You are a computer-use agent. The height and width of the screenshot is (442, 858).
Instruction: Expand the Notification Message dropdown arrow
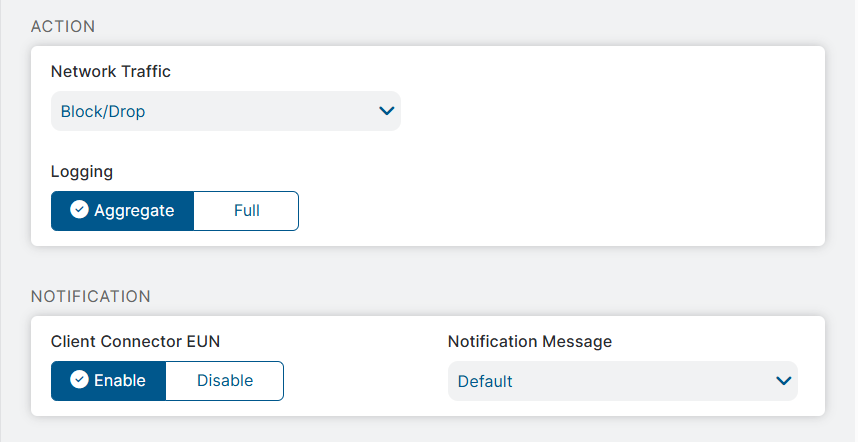(784, 380)
